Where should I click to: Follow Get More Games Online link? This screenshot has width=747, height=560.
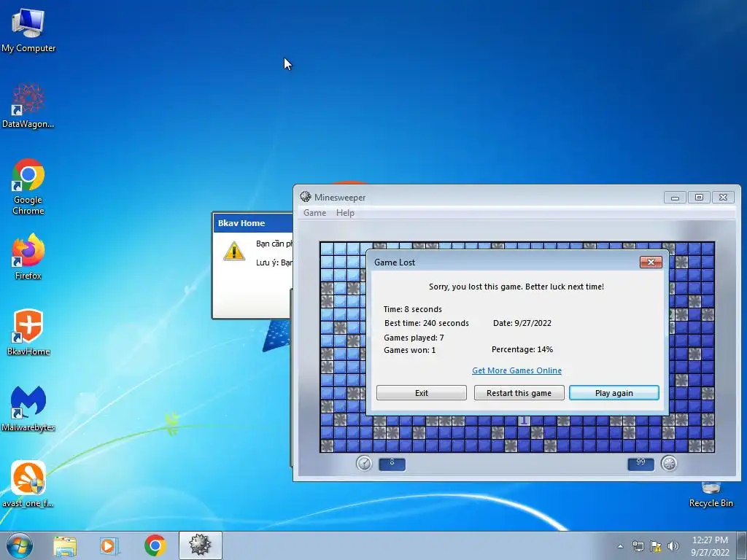coord(517,370)
